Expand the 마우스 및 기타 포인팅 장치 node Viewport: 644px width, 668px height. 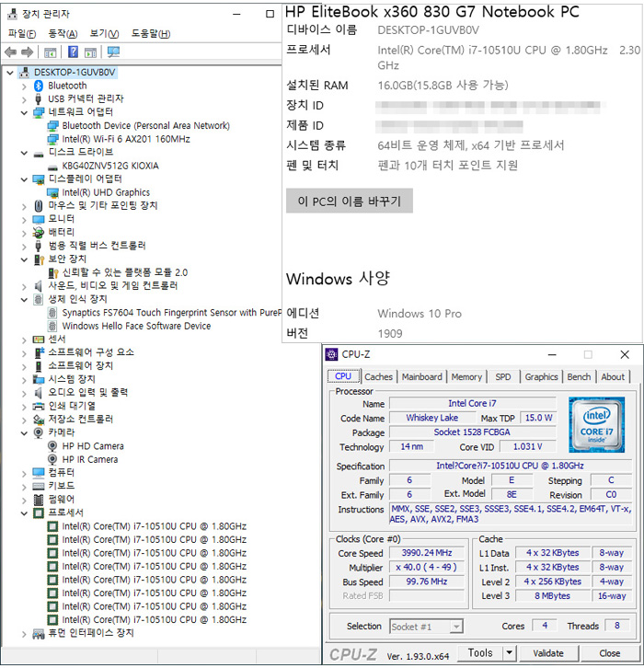pos(24,207)
